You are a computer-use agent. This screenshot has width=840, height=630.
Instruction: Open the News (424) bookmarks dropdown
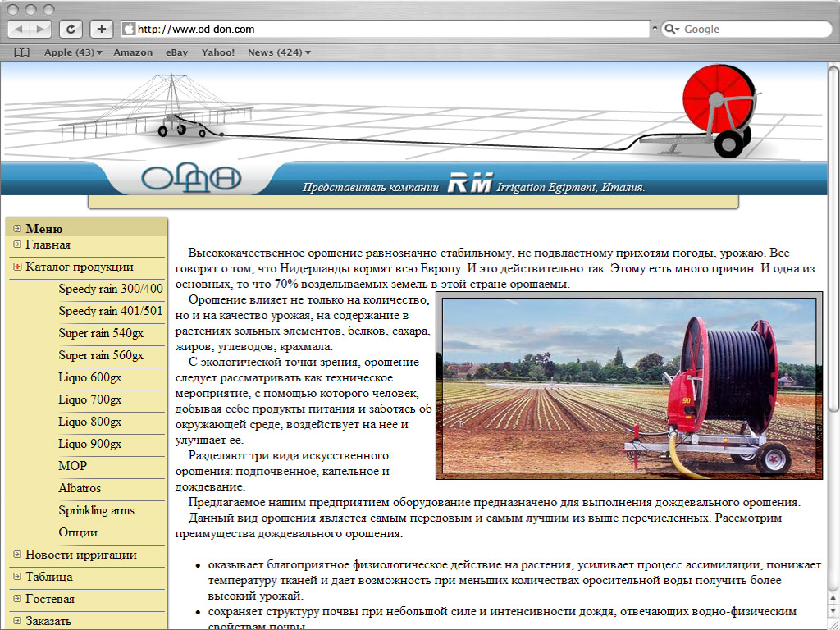click(278, 52)
